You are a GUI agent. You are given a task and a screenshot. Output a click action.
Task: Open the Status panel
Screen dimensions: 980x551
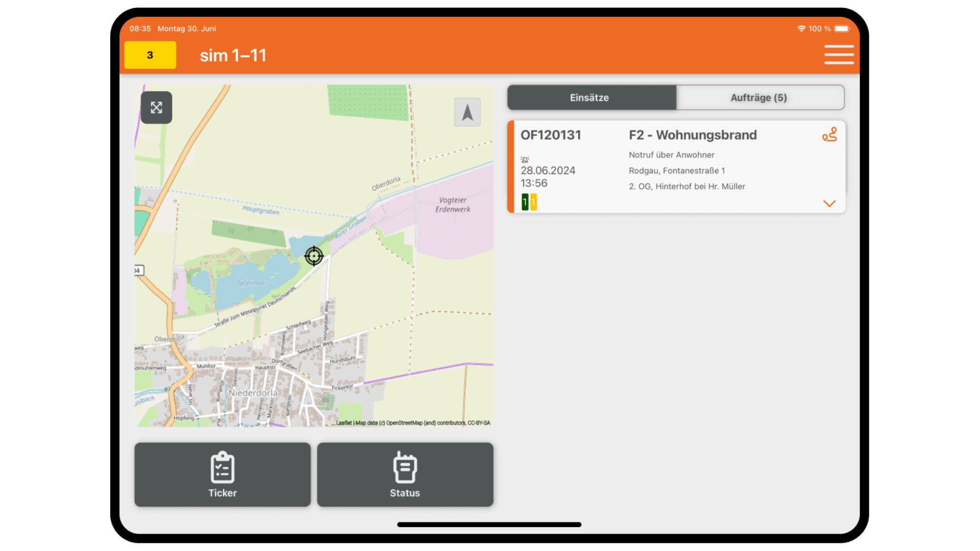(404, 474)
